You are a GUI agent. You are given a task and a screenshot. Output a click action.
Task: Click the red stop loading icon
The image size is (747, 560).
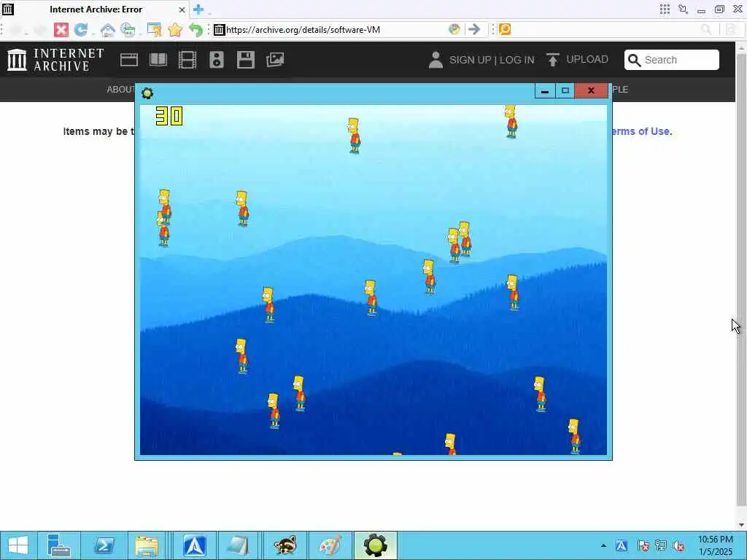click(x=61, y=30)
